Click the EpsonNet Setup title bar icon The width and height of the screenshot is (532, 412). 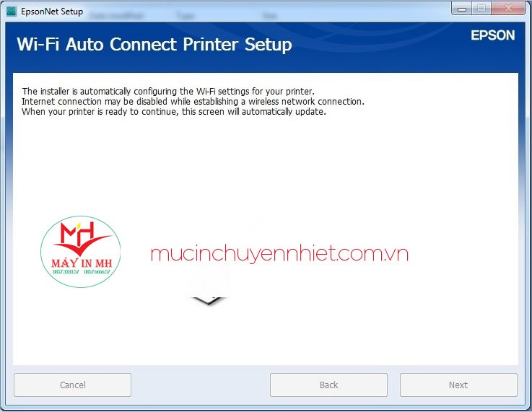pyautogui.click(x=11, y=12)
